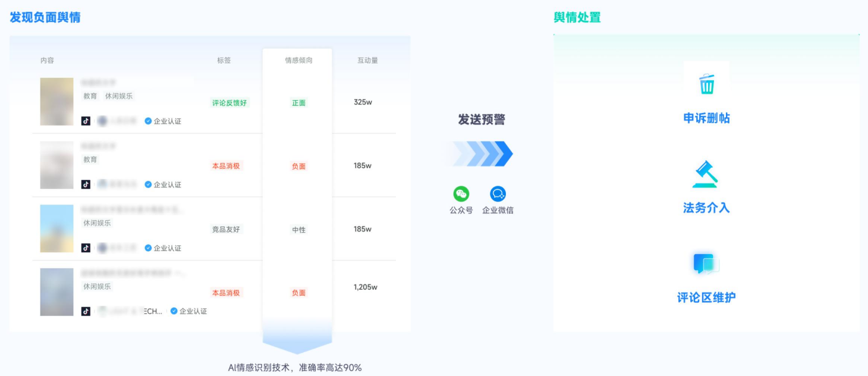Click 企业认证 text in the 325w row
Image resolution: width=868 pixels, height=376 pixels.
[x=168, y=121]
